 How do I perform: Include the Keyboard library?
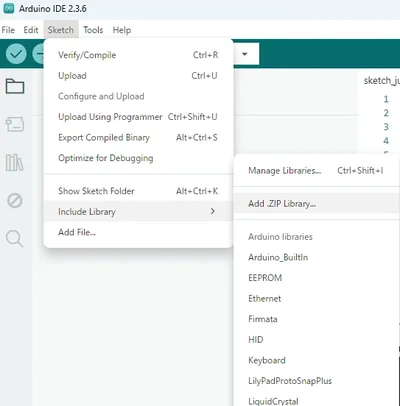coord(317,360)
